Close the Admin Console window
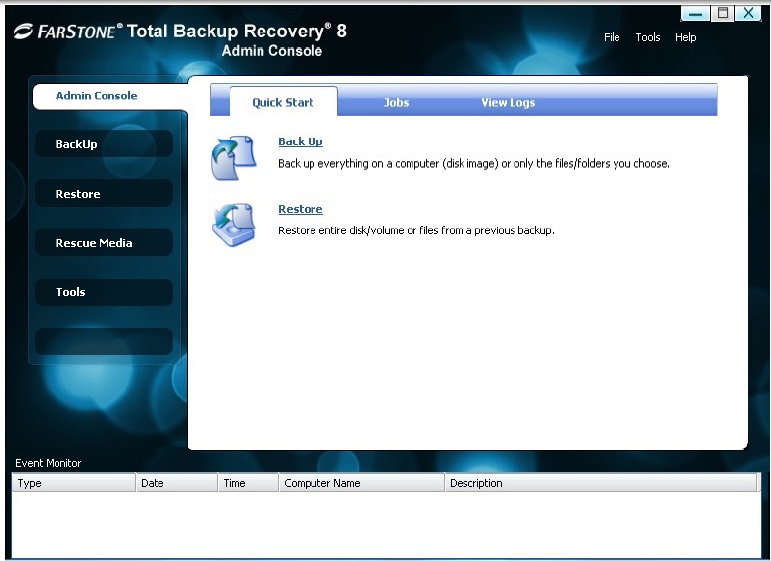The width and height of the screenshot is (771, 561). click(x=748, y=13)
